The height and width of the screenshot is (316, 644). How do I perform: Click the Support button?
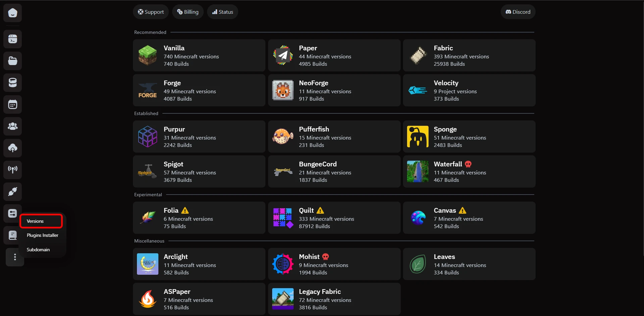click(151, 12)
